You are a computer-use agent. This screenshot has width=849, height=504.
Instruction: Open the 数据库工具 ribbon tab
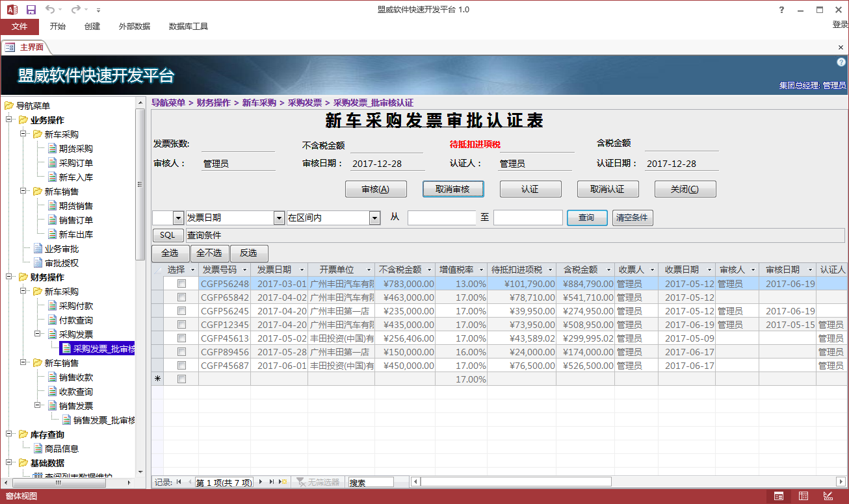189,27
